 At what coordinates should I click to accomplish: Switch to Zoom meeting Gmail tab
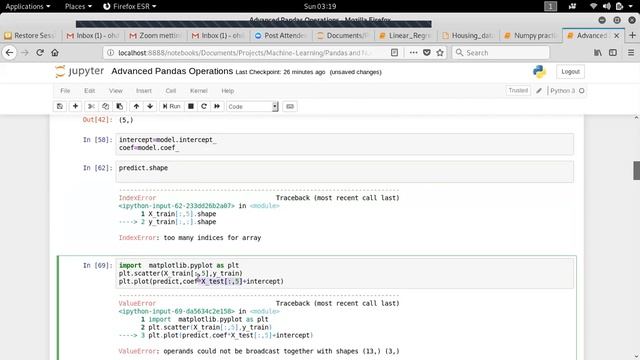pos(156,36)
